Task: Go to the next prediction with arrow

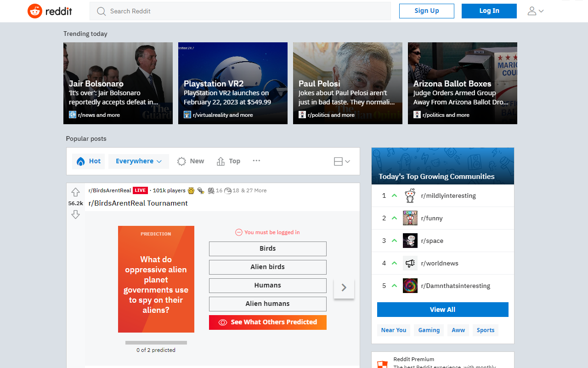Action: (x=344, y=288)
